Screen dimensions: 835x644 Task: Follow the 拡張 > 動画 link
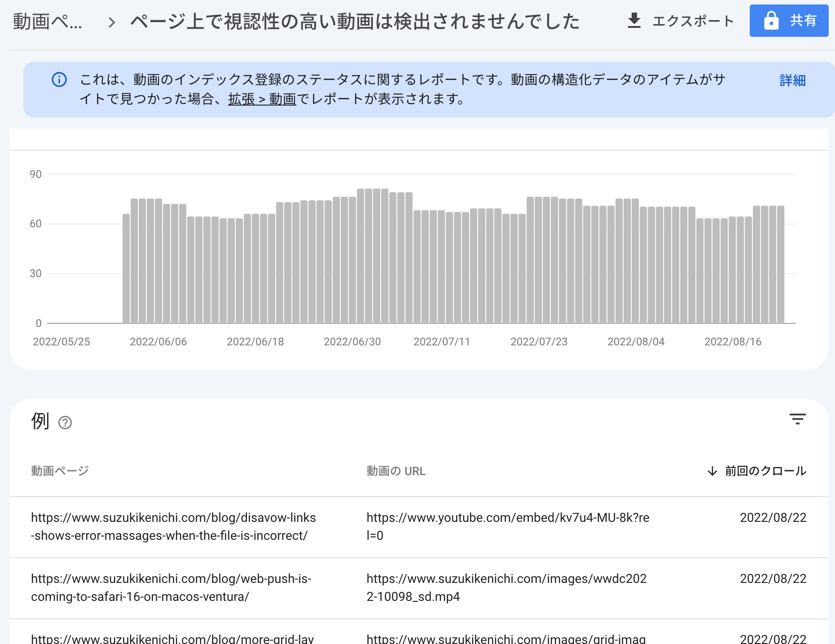(x=262, y=99)
